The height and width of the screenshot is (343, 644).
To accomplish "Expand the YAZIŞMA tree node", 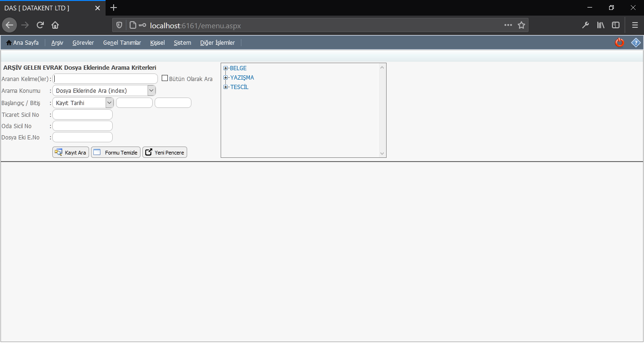I will pyautogui.click(x=226, y=78).
